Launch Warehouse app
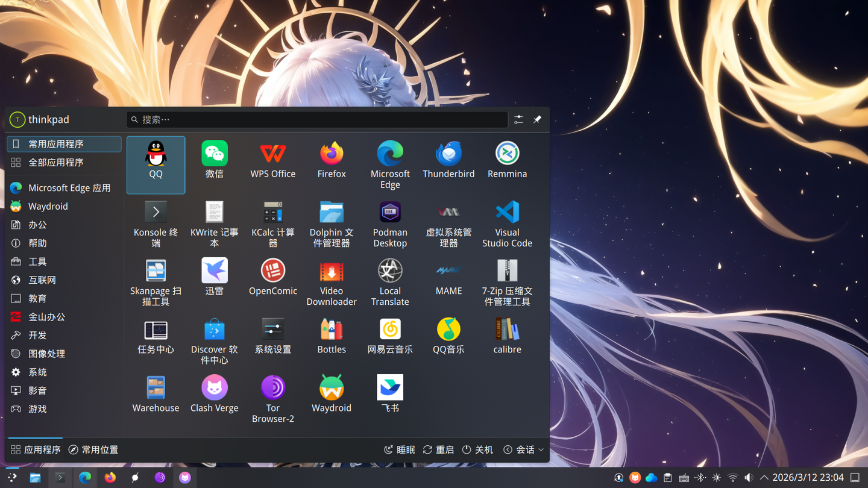868x488 pixels. click(x=156, y=399)
